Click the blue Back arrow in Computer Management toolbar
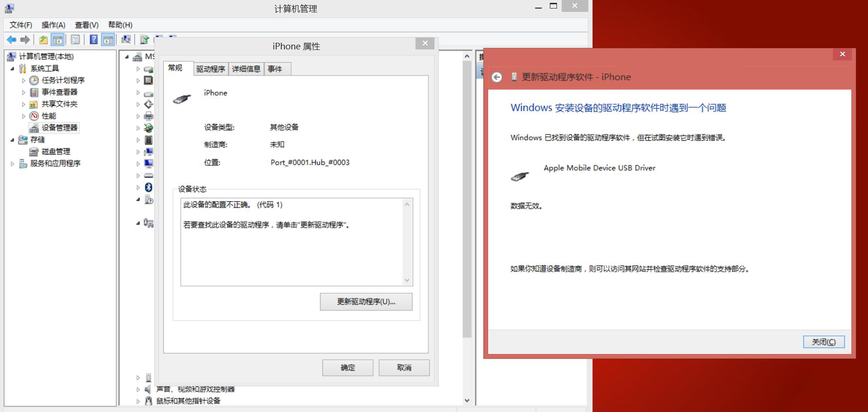Viewport: 868px width, 412px height. (x=11, y=40)
